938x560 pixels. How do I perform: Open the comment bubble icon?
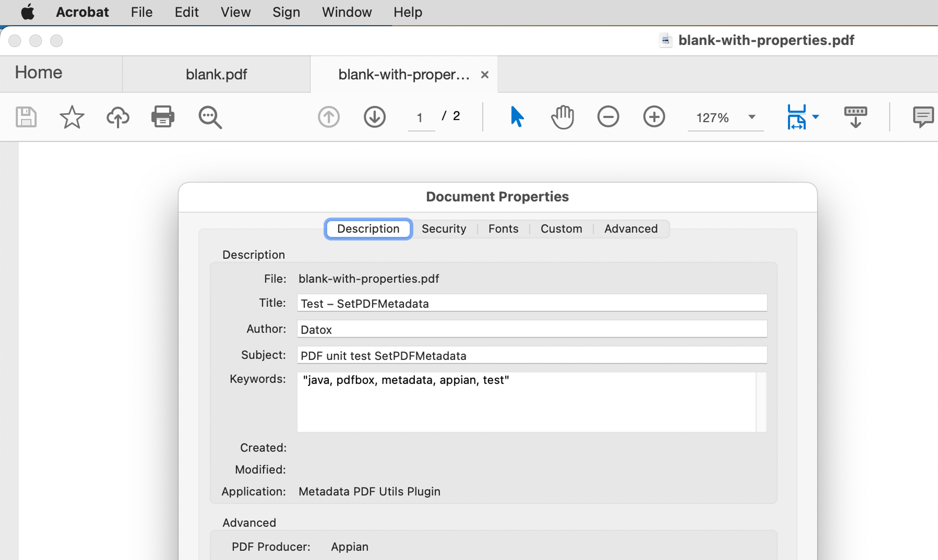coord(923,117)
